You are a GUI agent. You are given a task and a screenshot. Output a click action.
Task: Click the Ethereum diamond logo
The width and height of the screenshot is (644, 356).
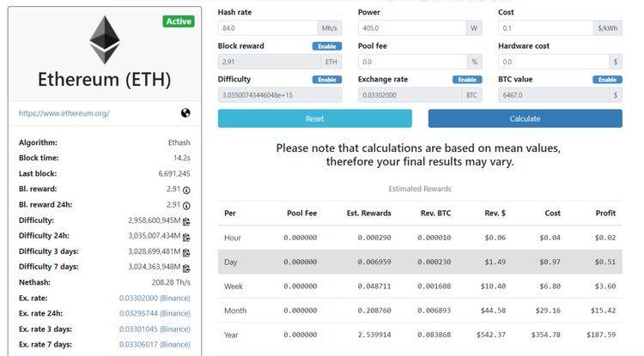(x=107, y=39)
